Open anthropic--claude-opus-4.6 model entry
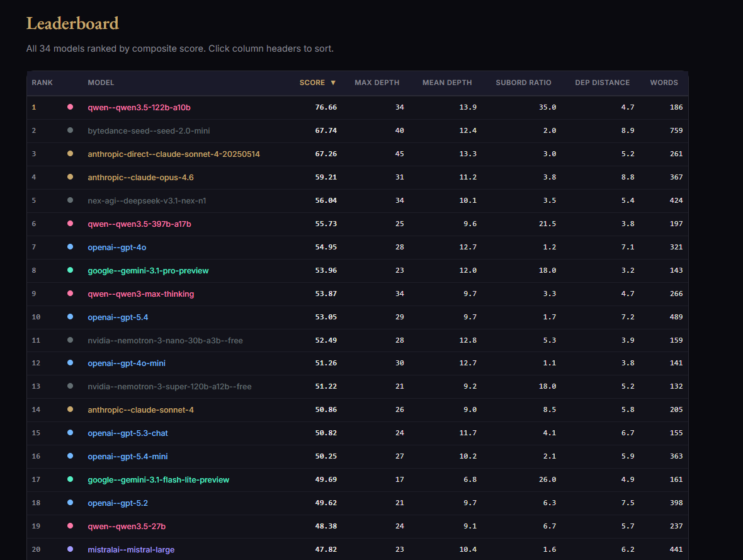743x560 pixels. pos(141,178)
